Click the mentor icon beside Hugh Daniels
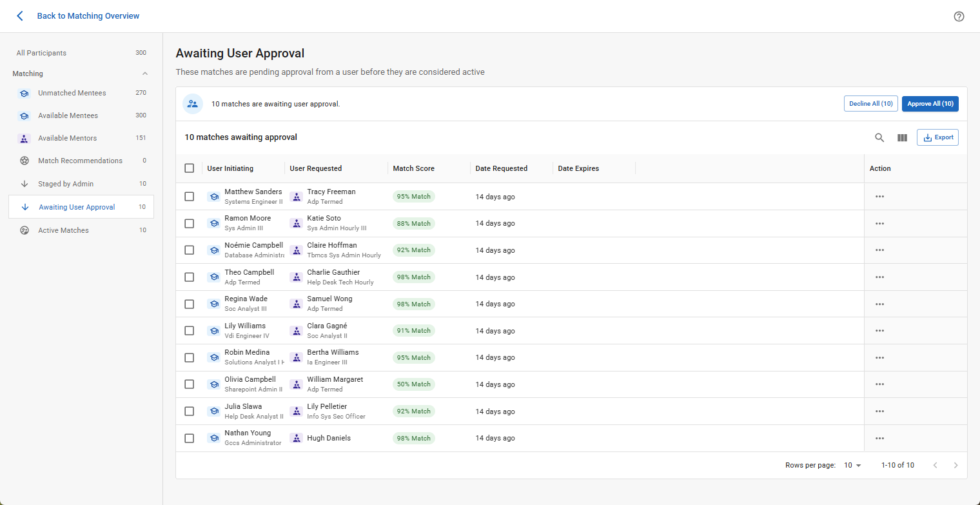 coord(296,438)
